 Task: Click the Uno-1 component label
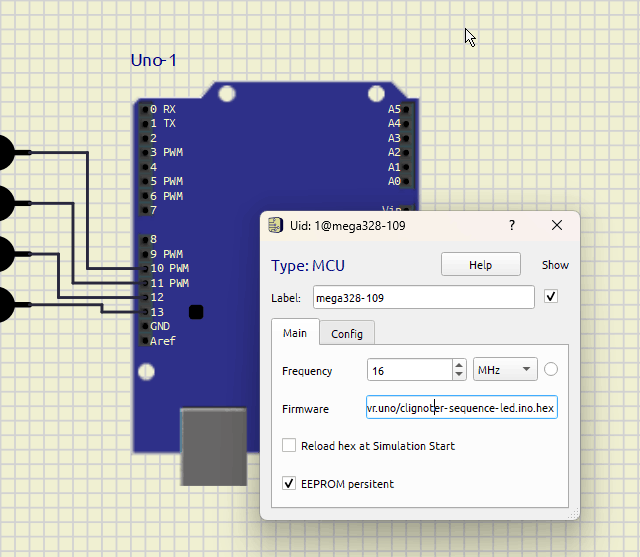click(x=153, y=60)
